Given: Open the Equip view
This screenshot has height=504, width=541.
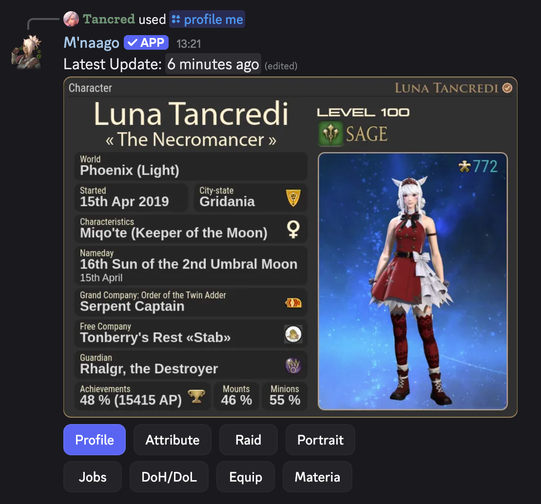Looking at the screenshot, I should (x=246, y=477).
